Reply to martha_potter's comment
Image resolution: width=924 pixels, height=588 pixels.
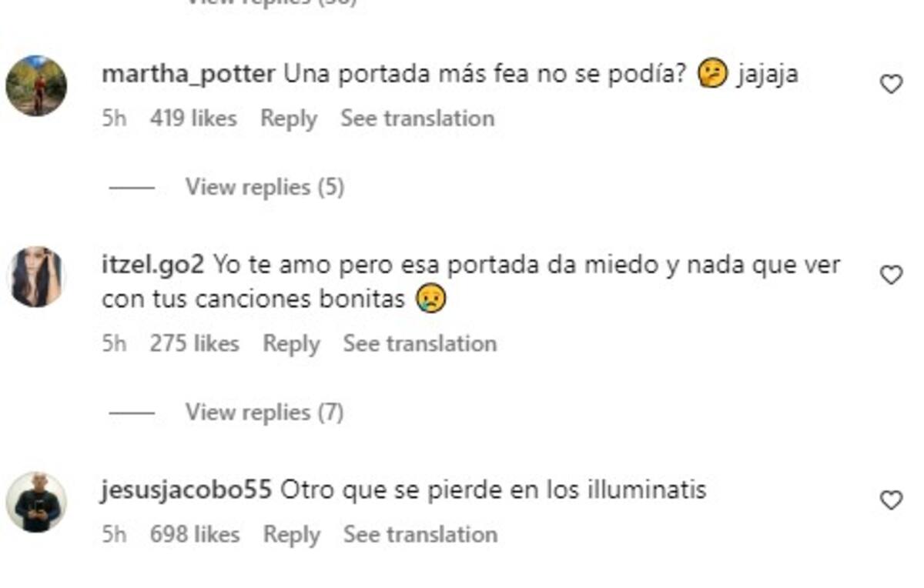coord(289,119)
